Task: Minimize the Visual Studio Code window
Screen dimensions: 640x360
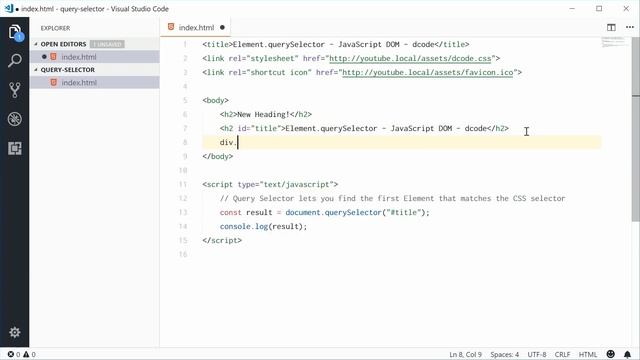Action: (572, 9)
